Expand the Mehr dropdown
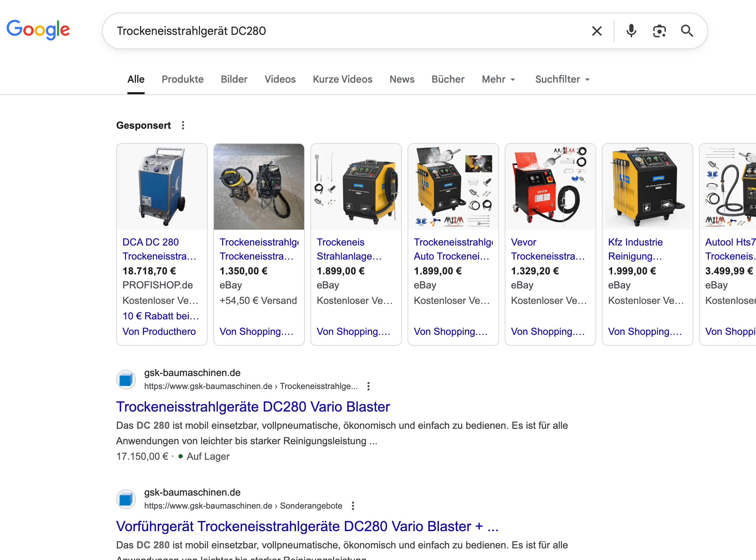The width and height of the screenshot is (756, 560). (x=498, y=79)
